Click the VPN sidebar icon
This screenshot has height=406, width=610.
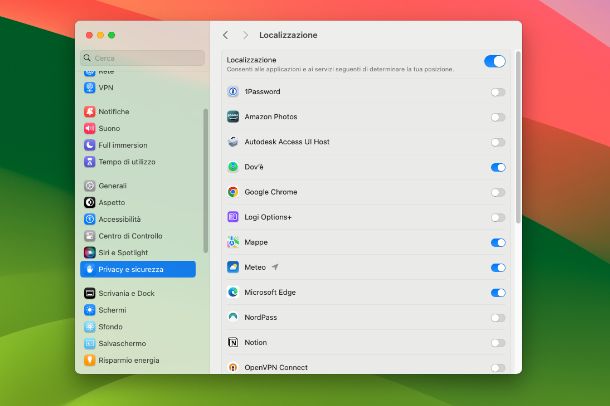click(89, 88)
